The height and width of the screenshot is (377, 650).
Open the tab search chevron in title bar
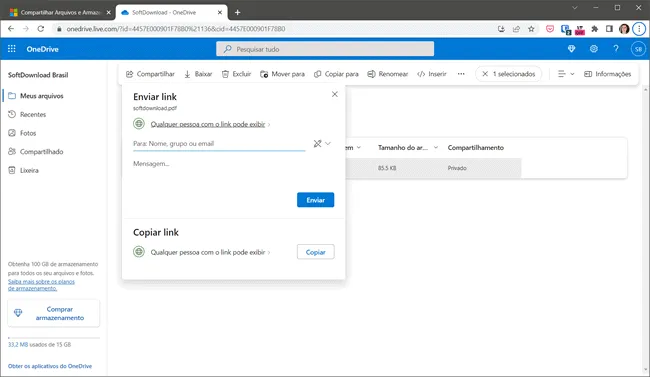coord(575,7)
